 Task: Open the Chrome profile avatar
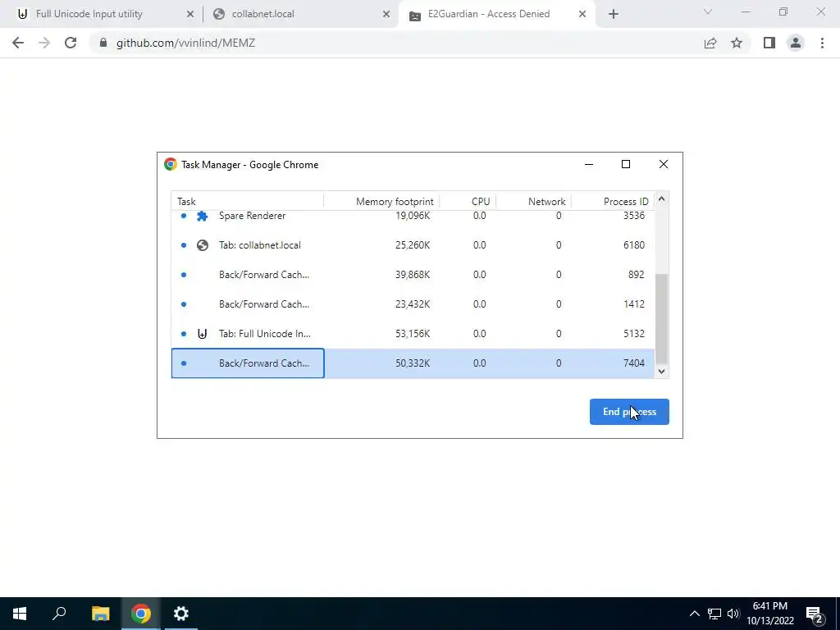[796, 43]
